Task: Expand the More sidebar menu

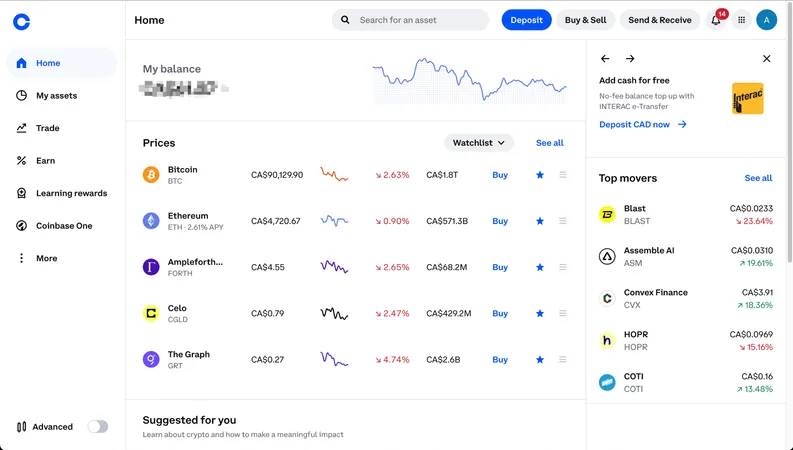Action: pos(62,258)
